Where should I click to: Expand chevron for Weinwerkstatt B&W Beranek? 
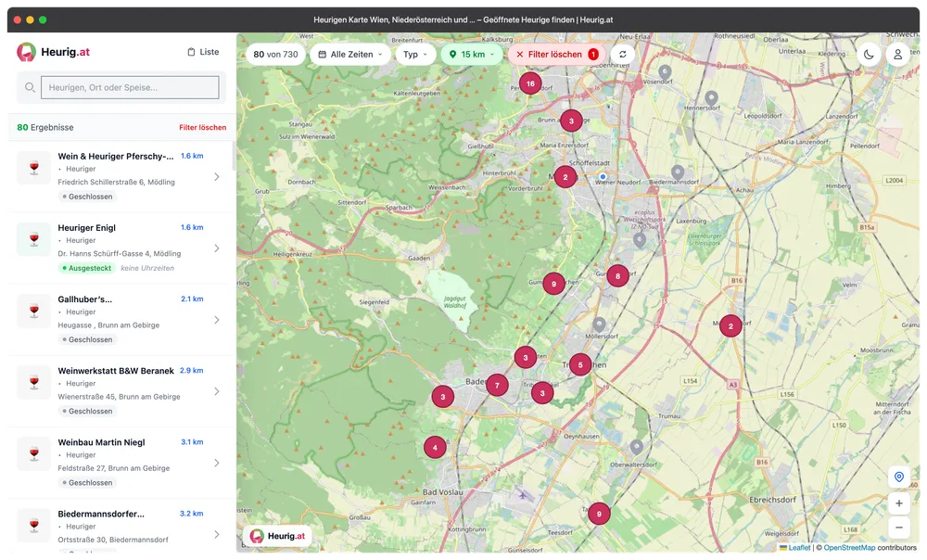pos(216,391)
